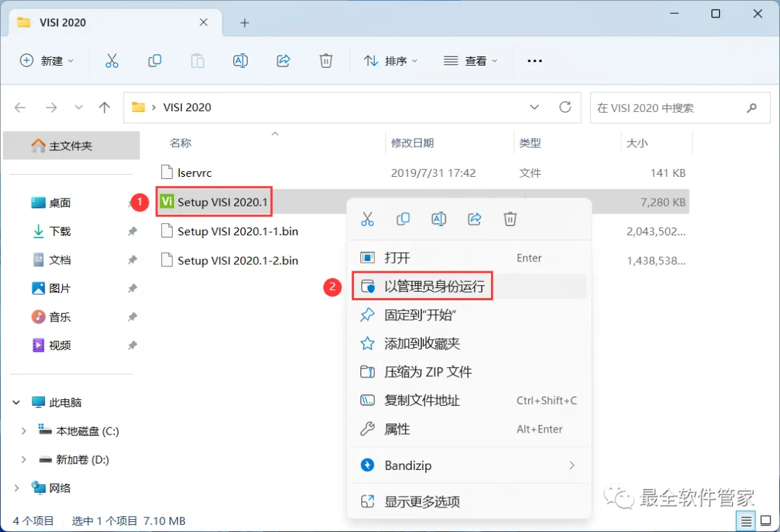This screenshot has height=532, width=780.
Task: Click the Rename icon in the toolbar
Action: click(x=240, y=61)
